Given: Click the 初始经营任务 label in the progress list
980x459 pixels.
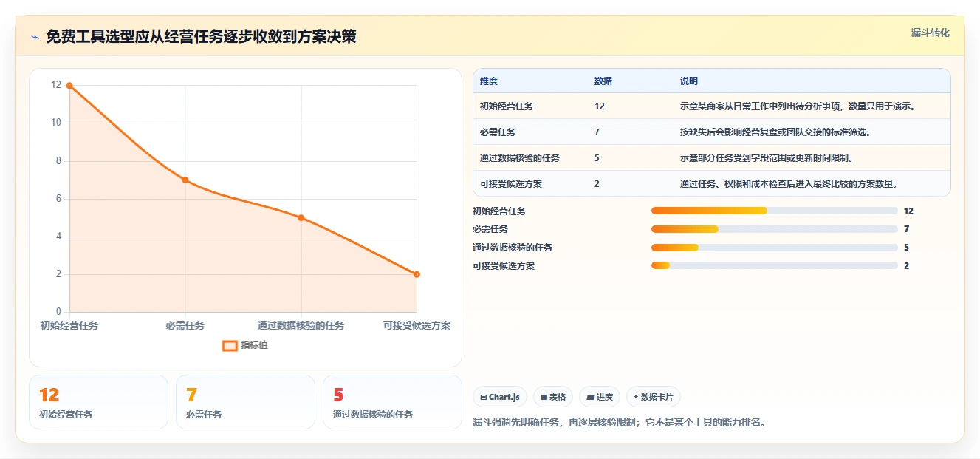Looking at the screenshot, I should click(499, 211).
